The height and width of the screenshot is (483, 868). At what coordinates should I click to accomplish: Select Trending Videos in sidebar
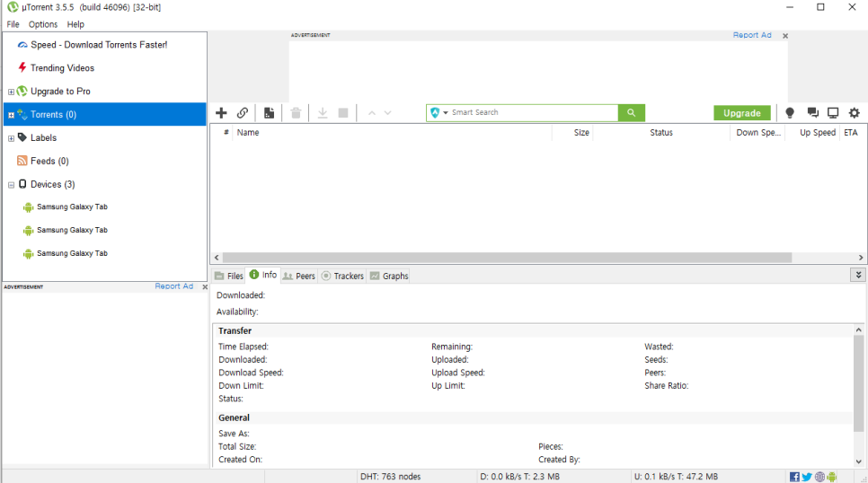[62, 68]
